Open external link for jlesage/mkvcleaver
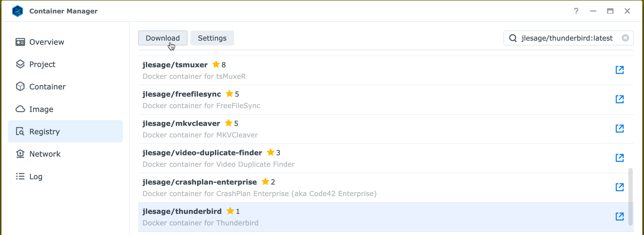Image resolution: width=644 pixels, height=235 pixels. pyautogui.click(x=619, y=129)
